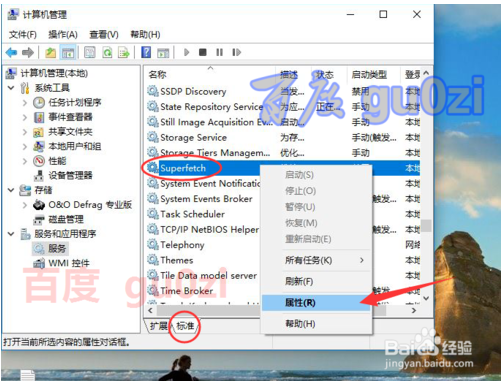Click the Back arrow toolbar icon
This screenshot has width=502, height=384.
(12, 53)
